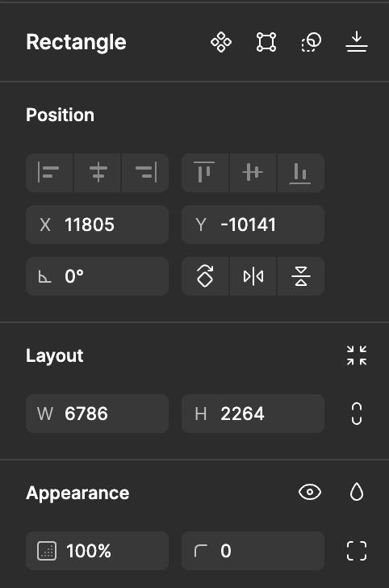
Task: Expand individual corner radius options
Action: pyautogui.click(x=357, y=551)
